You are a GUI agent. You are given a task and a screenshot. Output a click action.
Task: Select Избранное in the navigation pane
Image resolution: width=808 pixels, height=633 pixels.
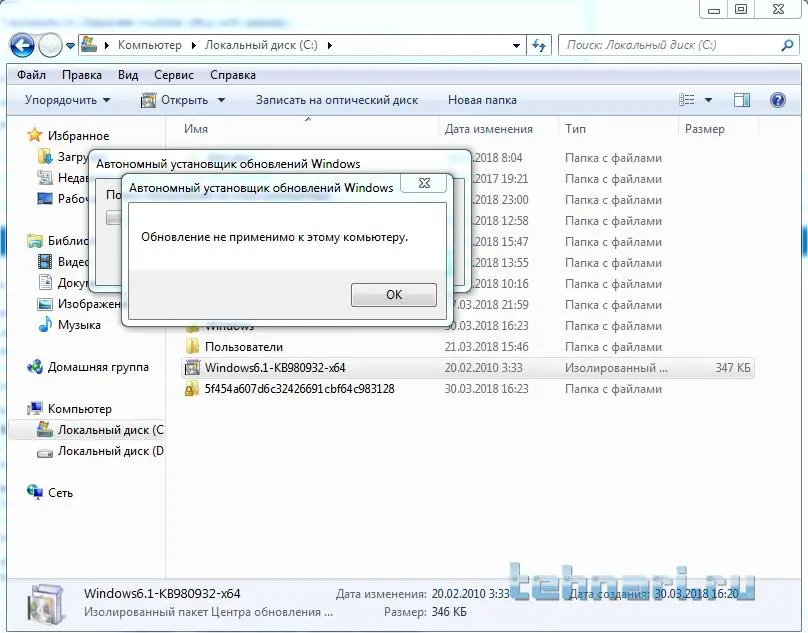pyautogui.click(x=78, y=136)
